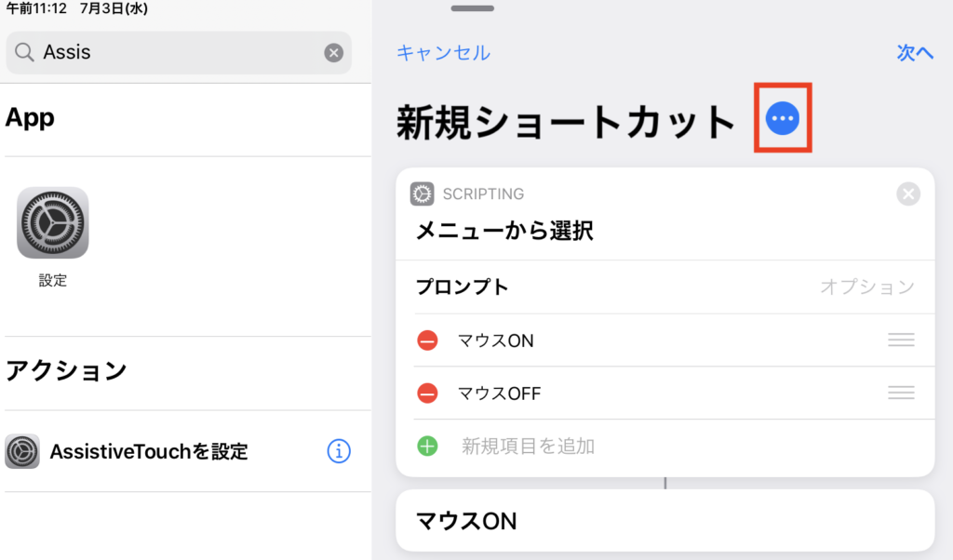The image size is (953, 560).
Task: Remove the Choose from Menu action
Action: tap(908, 193)
